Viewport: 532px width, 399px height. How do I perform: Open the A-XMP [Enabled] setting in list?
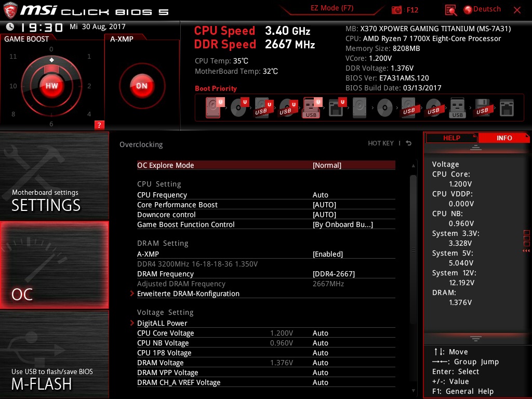click(x=266, y=254)
